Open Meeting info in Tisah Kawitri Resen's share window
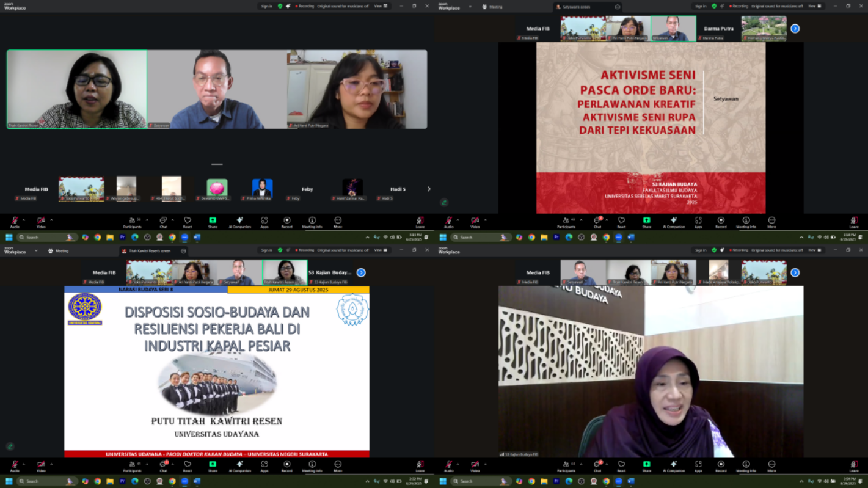Screen dimensions: 868x488 click(312, 467)
